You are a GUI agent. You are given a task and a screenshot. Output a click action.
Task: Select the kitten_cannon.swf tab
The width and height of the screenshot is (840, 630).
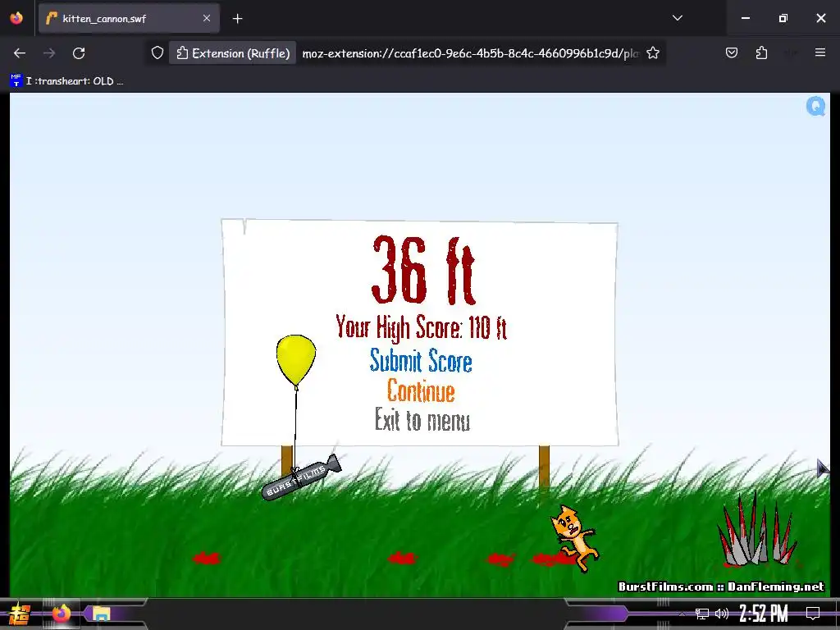[x=129, y=19]
